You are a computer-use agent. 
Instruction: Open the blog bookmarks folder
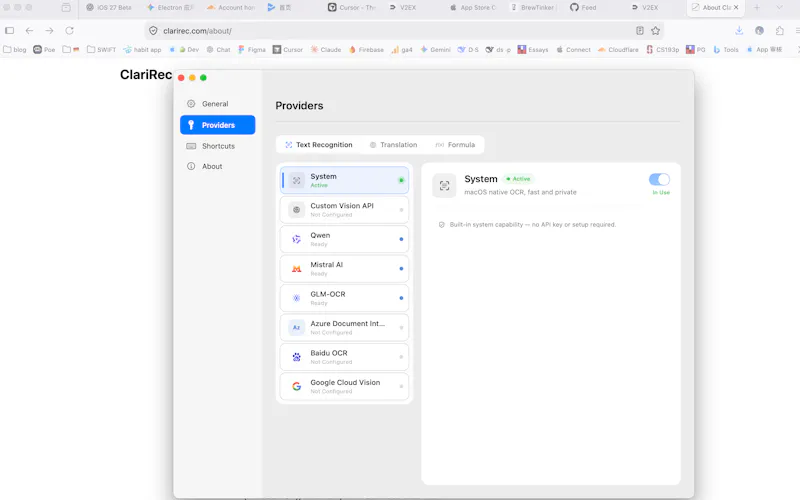pos(15,49)
